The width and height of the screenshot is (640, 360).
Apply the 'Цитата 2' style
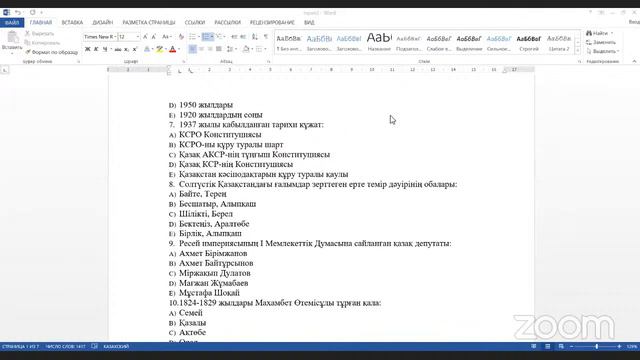click(x=559, y=42)
